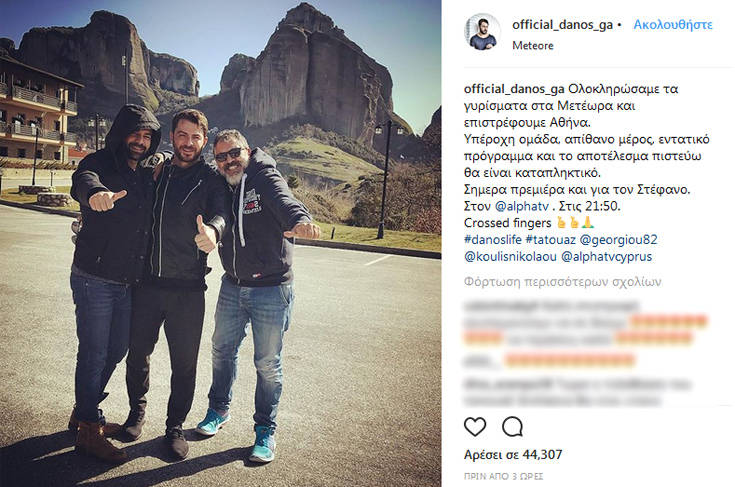Viewport: 735px width, 487px height.
Task: Open the official_danos_ga username in header
Action: point(562,25)
